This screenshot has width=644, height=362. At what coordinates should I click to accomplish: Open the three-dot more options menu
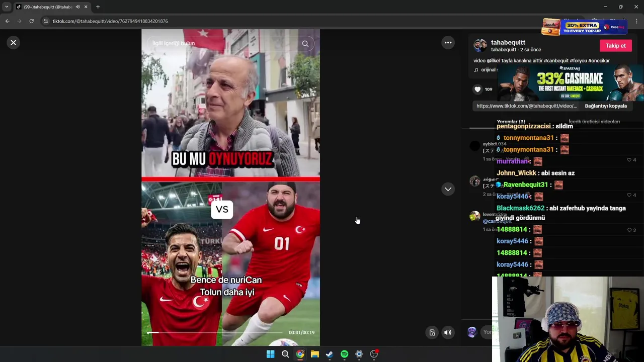(448, 43)
